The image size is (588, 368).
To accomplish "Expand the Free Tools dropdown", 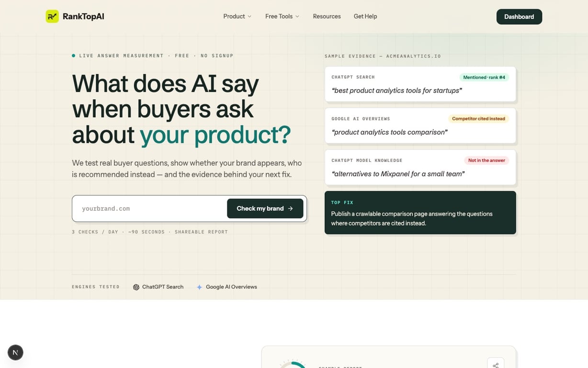I will [x=282, y=16].
